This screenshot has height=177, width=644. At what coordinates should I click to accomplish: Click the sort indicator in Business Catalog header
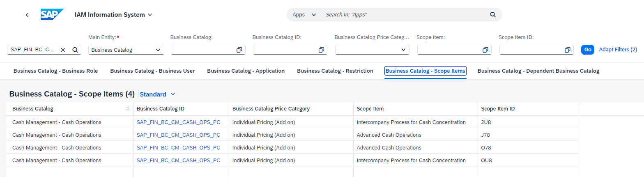tap(128, 109)
